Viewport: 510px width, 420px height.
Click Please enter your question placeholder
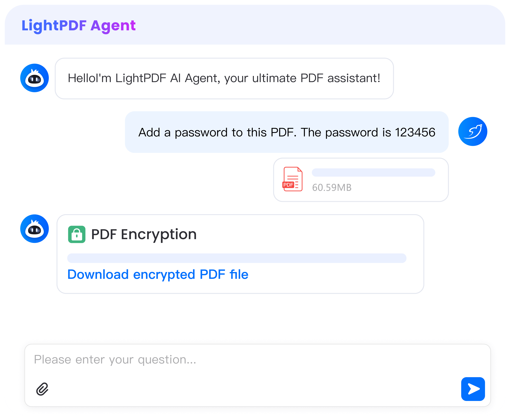(x=115, y=360)
